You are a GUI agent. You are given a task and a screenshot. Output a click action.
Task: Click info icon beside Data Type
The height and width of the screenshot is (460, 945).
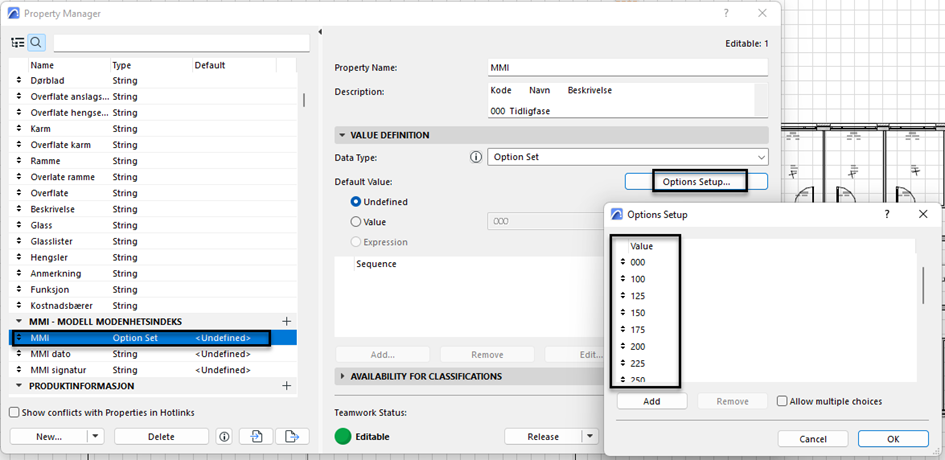[x=476, y=157]
